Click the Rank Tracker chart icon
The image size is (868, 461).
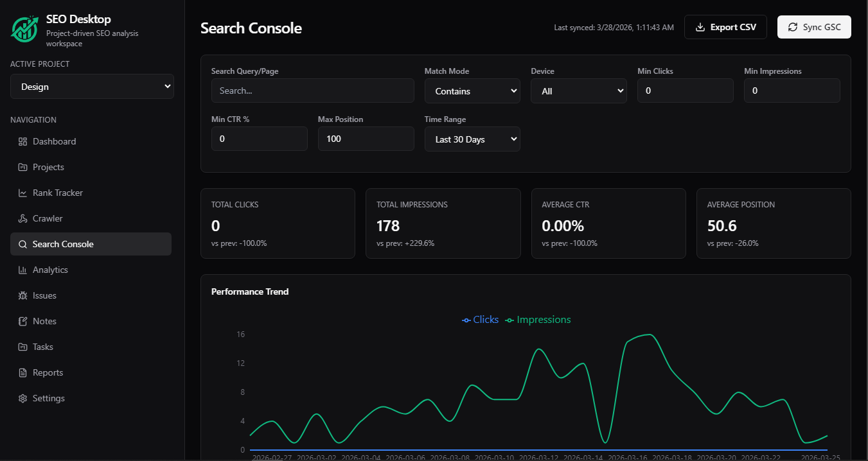click(x=22, y=193)
